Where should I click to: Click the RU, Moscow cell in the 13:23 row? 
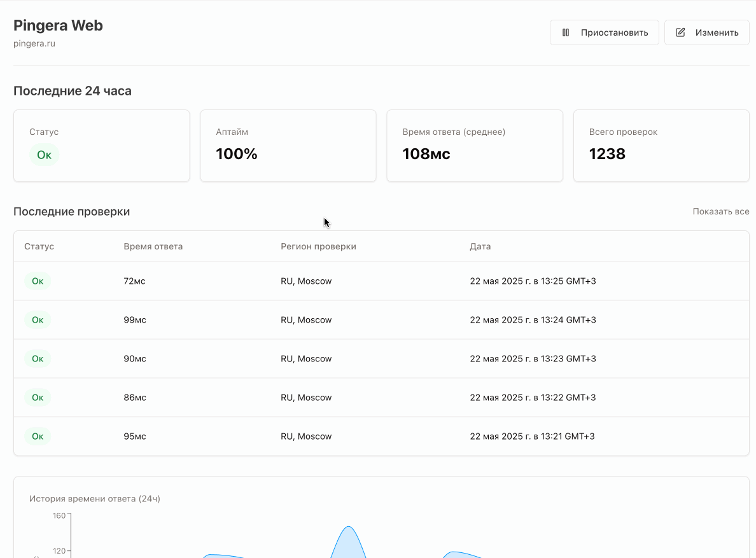pyautogui.click(x=306, y=358)
